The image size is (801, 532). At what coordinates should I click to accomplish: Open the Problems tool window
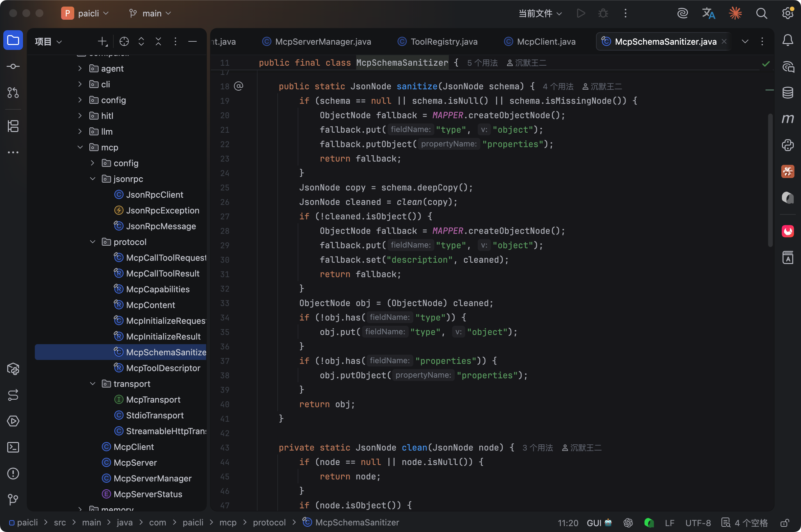pos(13,473)
